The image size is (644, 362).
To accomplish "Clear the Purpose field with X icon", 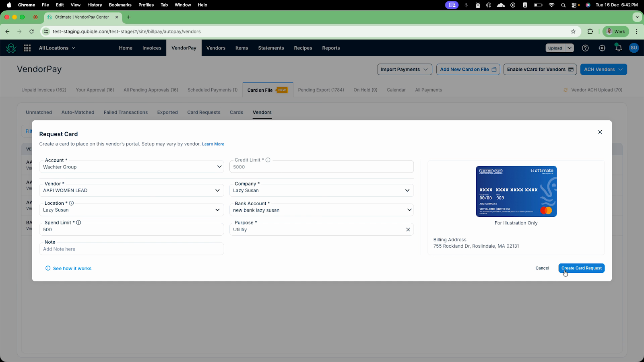I will 408,230.
